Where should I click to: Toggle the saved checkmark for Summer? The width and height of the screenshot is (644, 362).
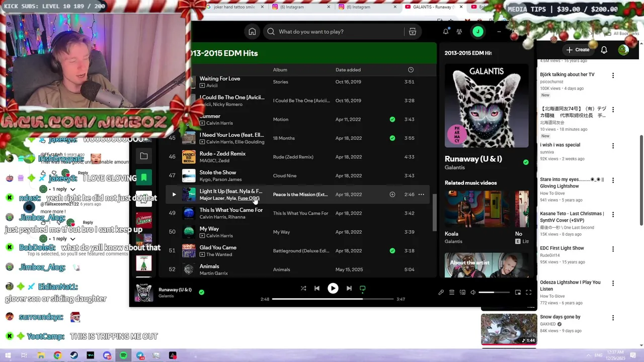pos(392,120)
